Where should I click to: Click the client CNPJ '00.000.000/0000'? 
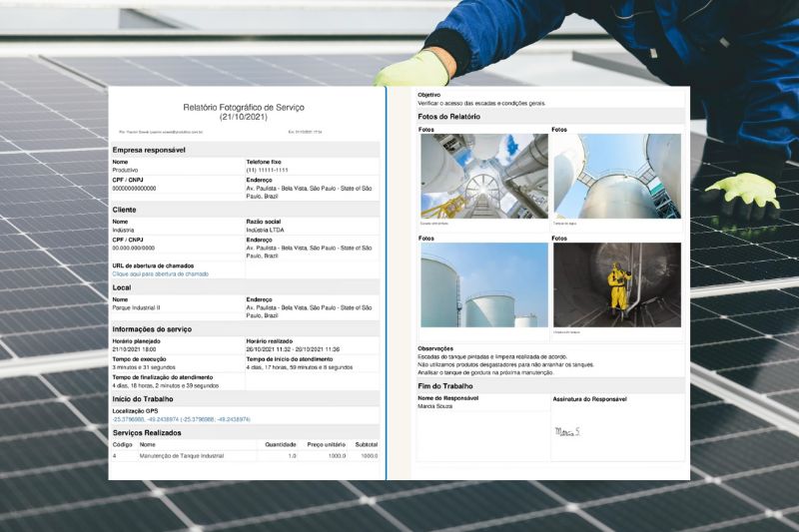click(133, 248)
